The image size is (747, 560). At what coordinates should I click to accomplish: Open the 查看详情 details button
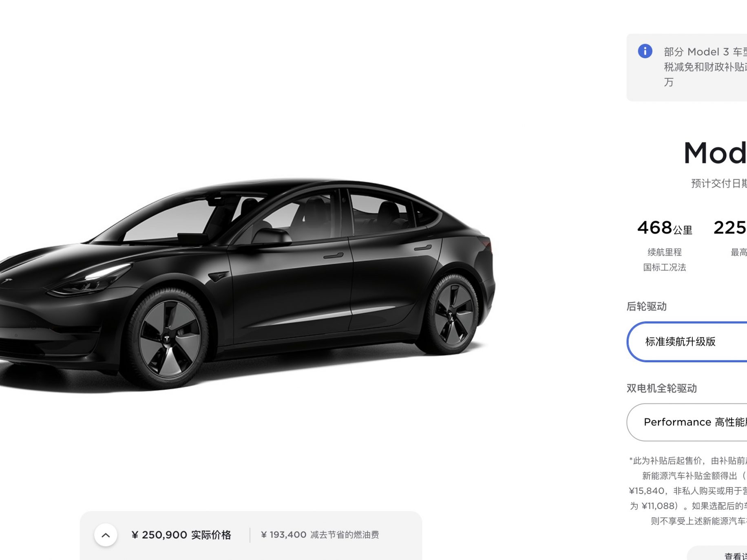[x=718, y=554]
